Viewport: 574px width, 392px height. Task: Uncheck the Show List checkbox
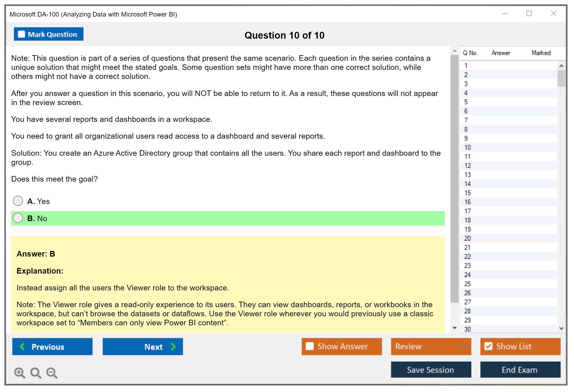point(488,346)
